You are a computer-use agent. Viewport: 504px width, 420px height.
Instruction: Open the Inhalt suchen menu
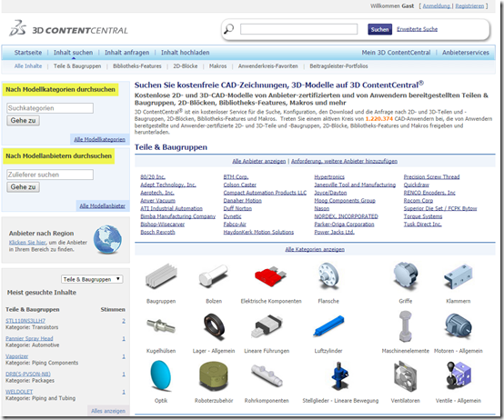pos(73,53)
